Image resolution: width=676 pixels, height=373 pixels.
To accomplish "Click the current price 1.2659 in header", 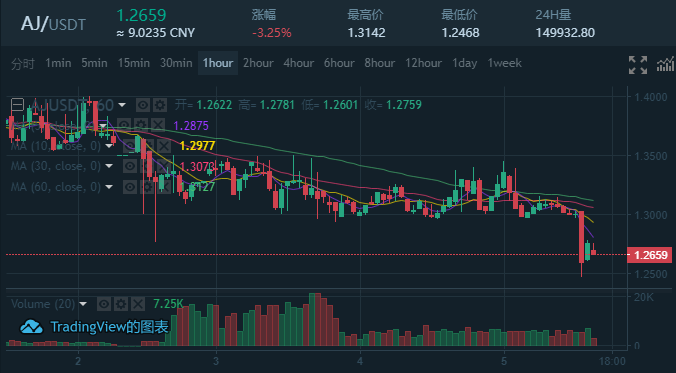I will tap(141, 15).
